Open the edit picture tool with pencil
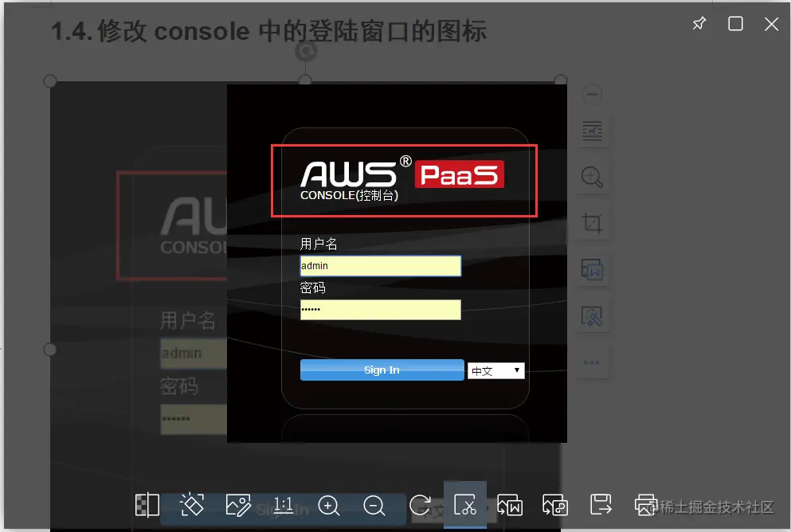The height and width of the screenshot is (532, 791). pyautogui.click(x=238, y=505)
